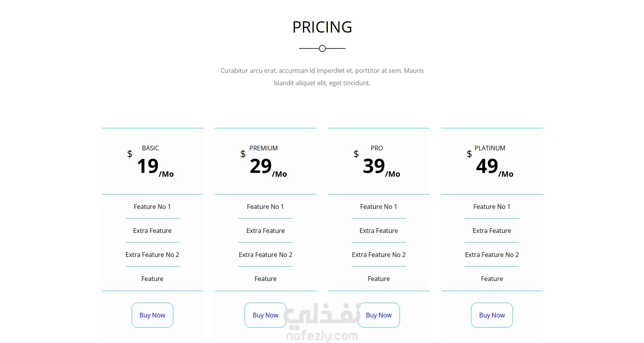Click the dollar sign on the Basic card

tap(130, 154)
